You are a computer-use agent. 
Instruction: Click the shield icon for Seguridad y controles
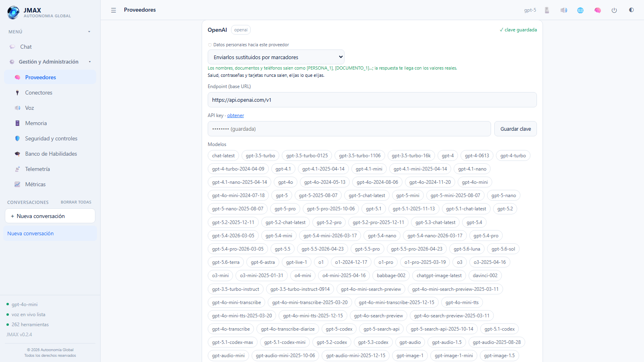[x=17, y=138]
